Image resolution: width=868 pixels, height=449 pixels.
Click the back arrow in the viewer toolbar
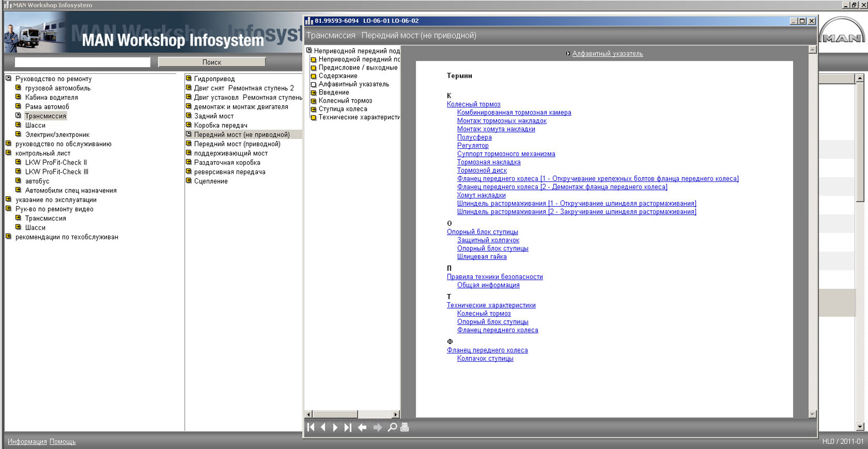click(362, 427)
